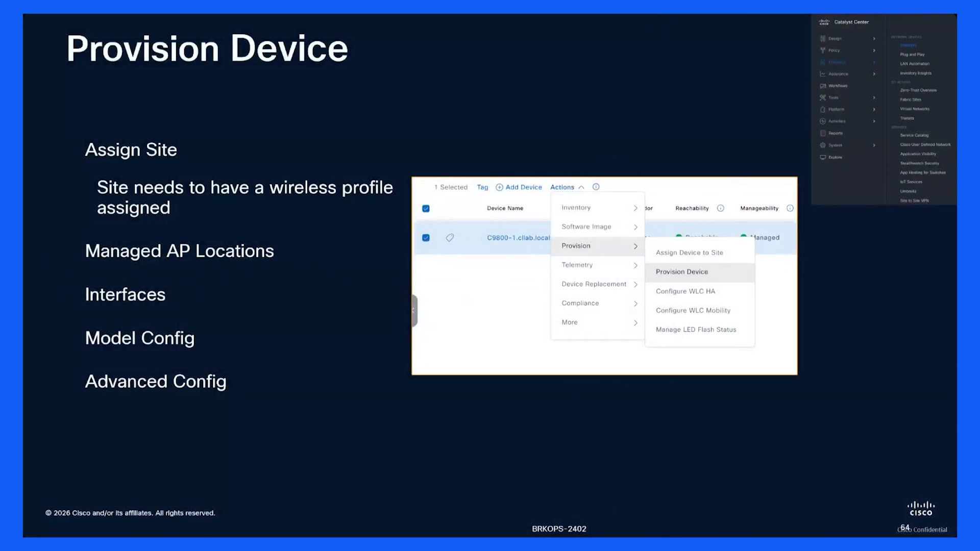Viewport: 980px width, 551px height.
Task: Expand the More submenu arrow
Action: [x=635, y=323]
